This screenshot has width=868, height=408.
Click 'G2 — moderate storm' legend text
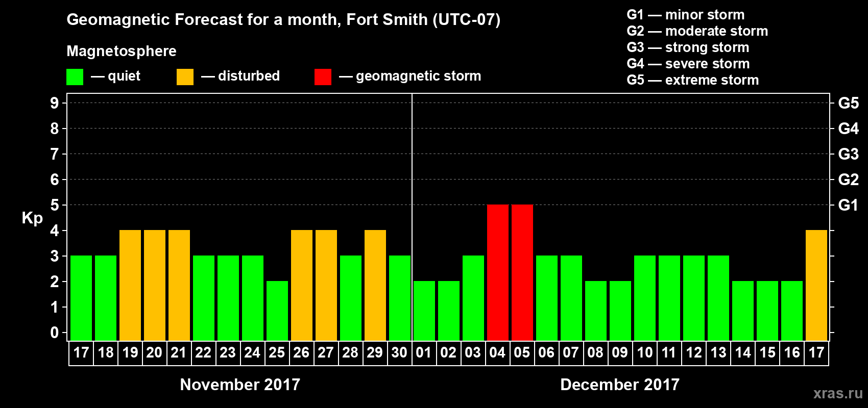(x=697, y=31)
